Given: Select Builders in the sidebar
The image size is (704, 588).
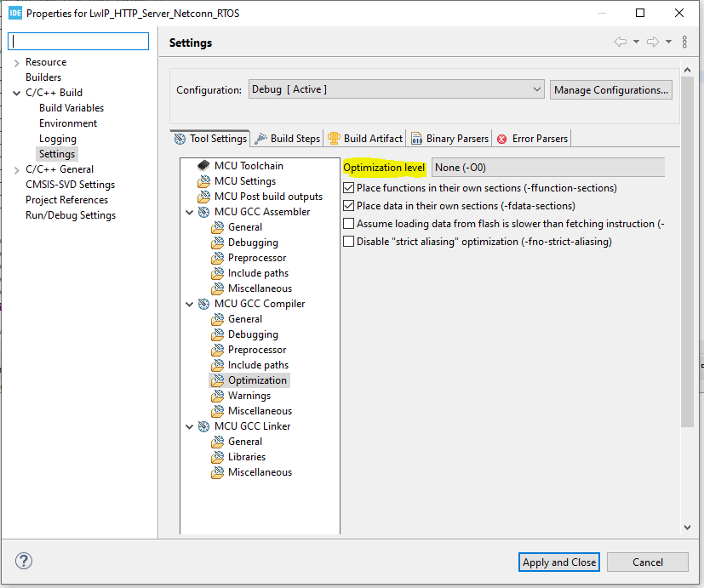Looking at the screenshot, I should (43, 77).
